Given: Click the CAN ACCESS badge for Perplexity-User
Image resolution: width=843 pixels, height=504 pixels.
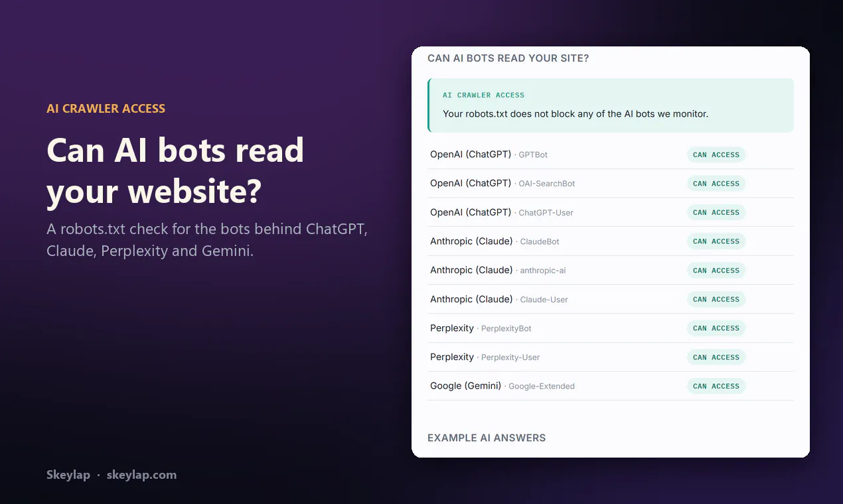Looking at the screenshot, I should click(716, 357).
